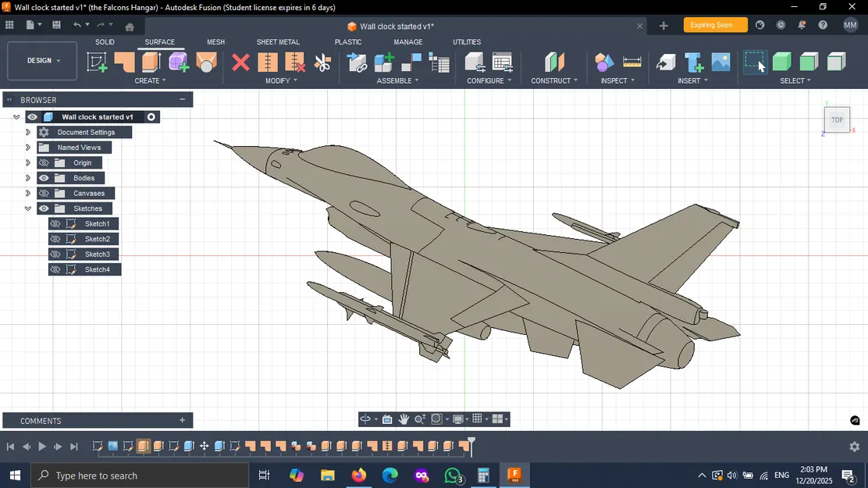Click the Insert Canvas image icon
The width and height of the screenshot is (868, 488).
point(720,62)
